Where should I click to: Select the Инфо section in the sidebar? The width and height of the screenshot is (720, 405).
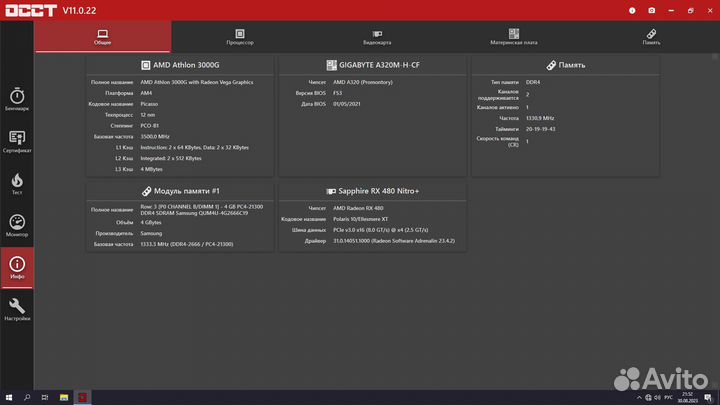(x=17, y=268)
